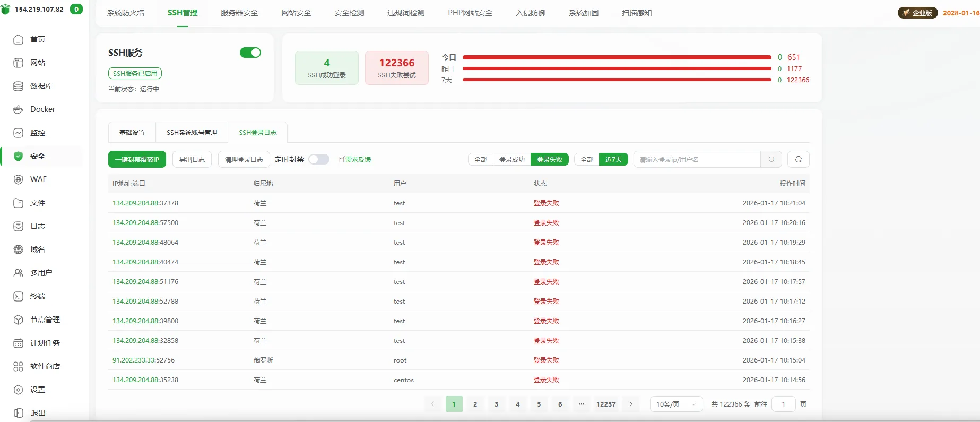
Task: Click the Docker icon in sidebar
Action: [x=18, y=109]
